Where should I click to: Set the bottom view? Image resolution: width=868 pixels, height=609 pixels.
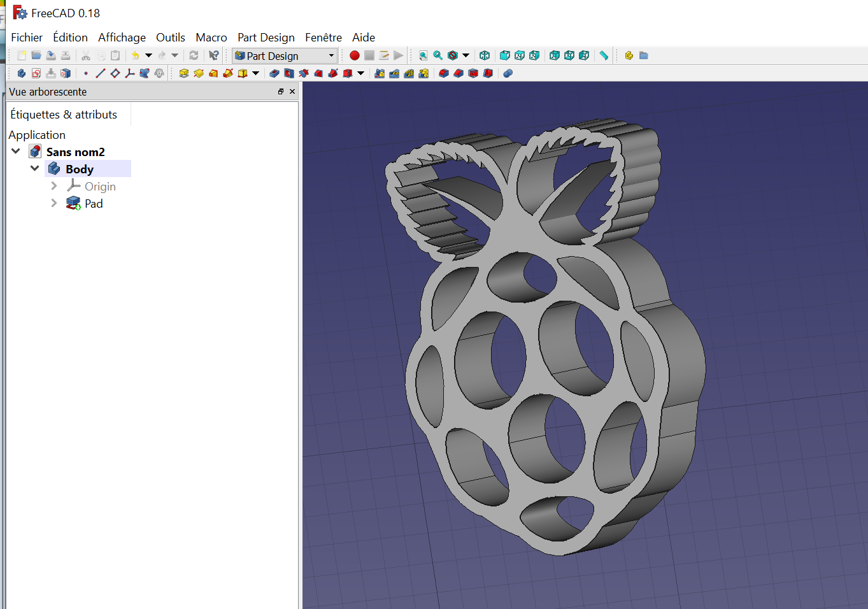(x=569, y=55)
